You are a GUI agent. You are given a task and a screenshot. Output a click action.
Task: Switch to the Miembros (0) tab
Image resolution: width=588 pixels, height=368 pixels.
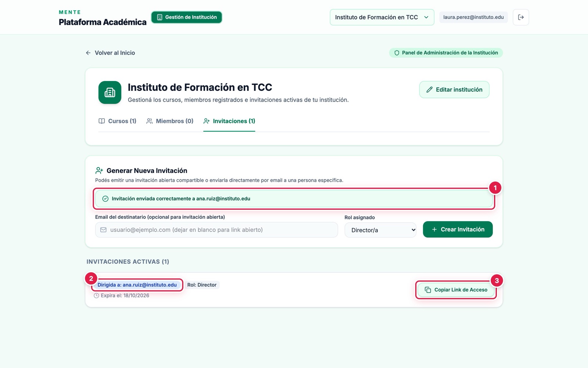tap(170, 121)
